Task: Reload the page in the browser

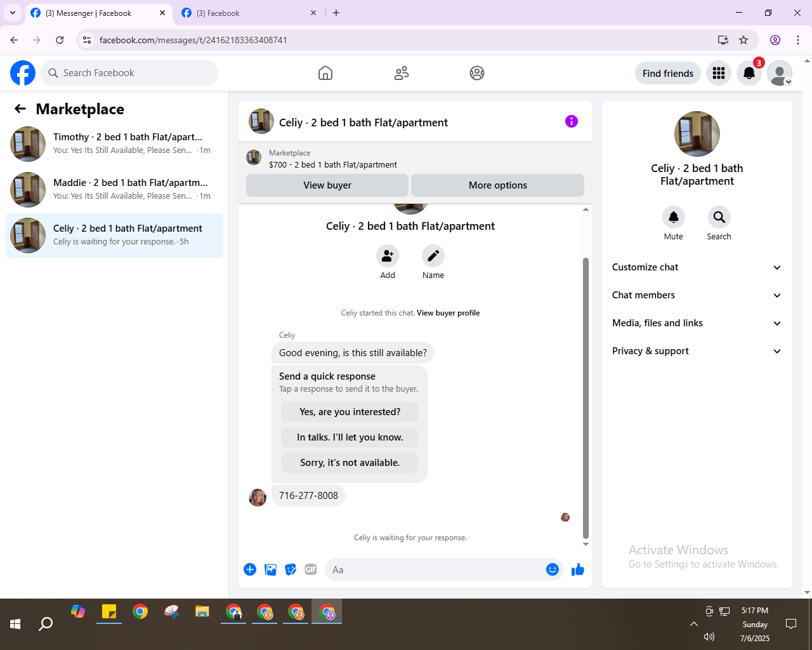Action: point(60,40)
